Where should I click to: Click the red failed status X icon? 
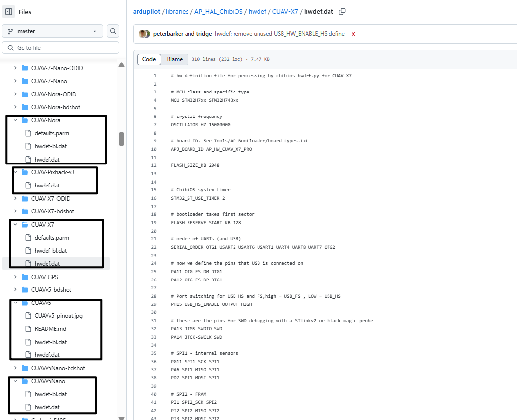point(353,34)
